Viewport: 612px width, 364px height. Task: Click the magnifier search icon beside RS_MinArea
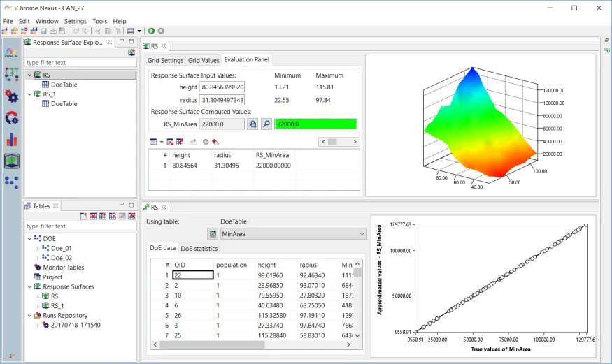point(266,124)
